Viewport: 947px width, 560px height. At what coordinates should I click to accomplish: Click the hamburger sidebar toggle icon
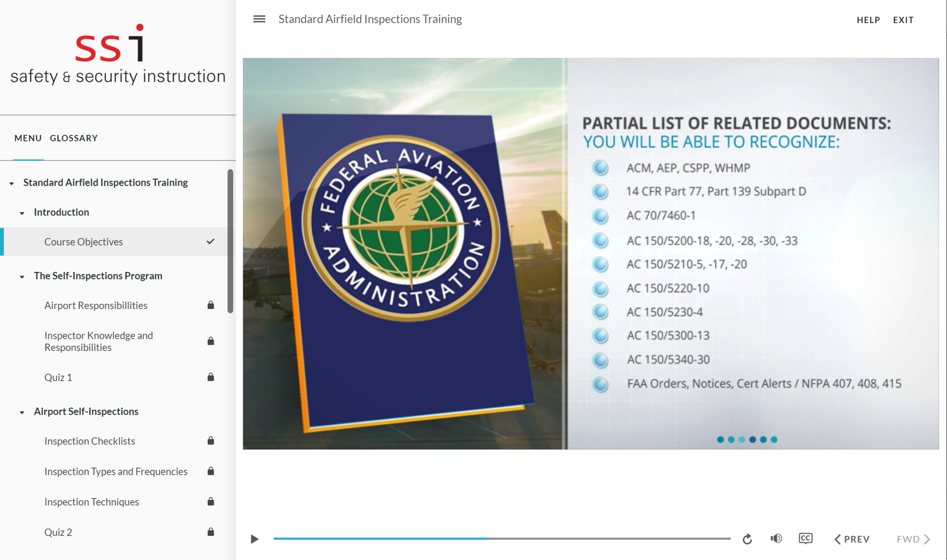259,19
